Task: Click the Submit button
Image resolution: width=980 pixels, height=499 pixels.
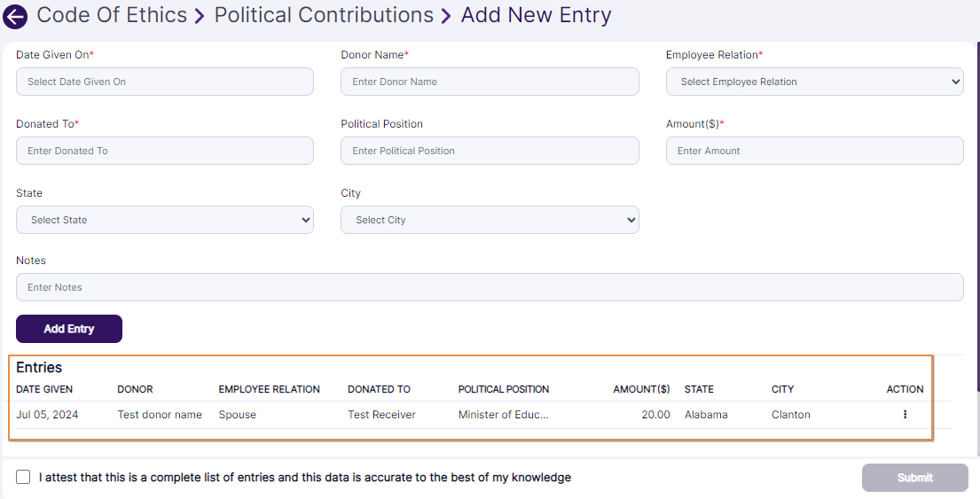Action: click(x=914, y=478)
